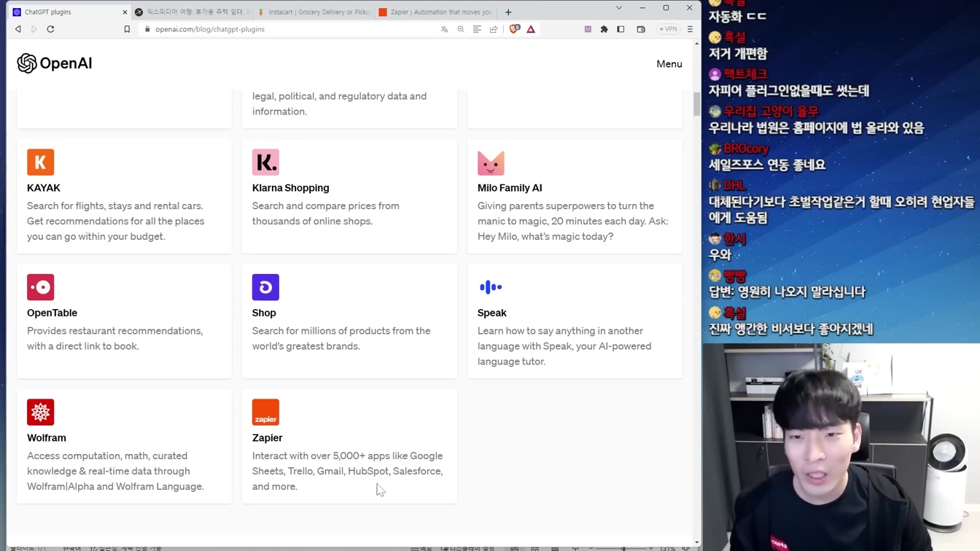Click the Klarna Shopping pink K icon
980x551 pixels.
pyautogui.click(x=265, y=163)
